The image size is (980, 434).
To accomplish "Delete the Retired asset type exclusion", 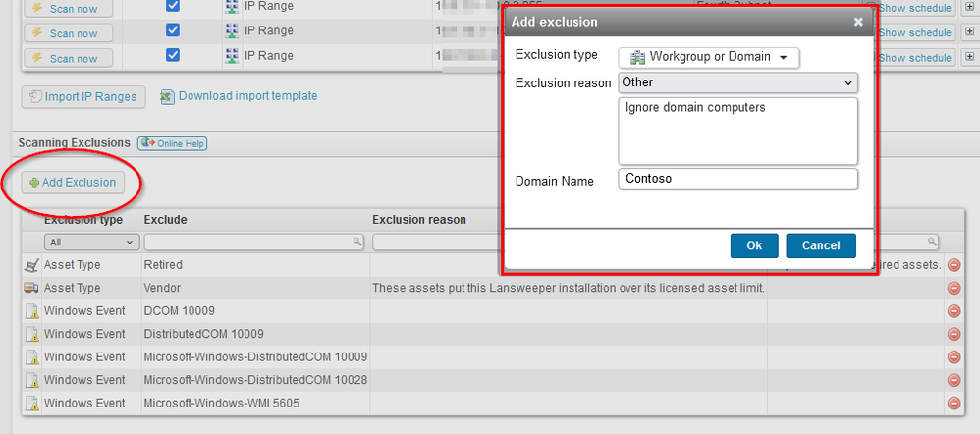I will point(953,265).
